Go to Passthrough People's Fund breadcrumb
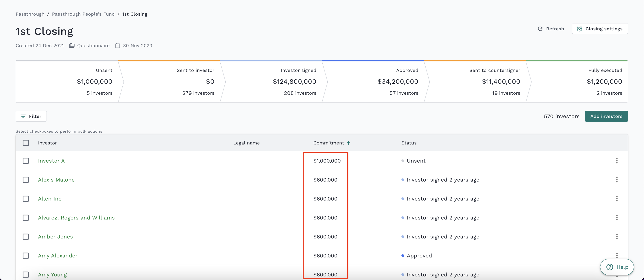This screenshot has height=280, width=644. click(x=83, y=14)
